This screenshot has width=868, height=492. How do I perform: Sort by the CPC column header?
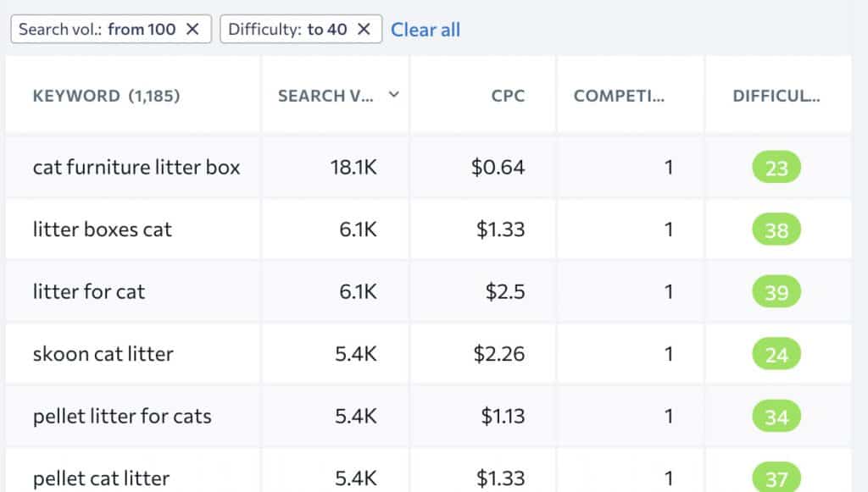pyautogui.click(x=508, y=96)
